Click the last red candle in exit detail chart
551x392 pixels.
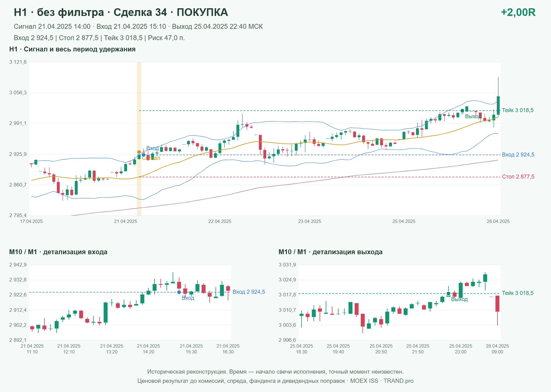(497, 304)
